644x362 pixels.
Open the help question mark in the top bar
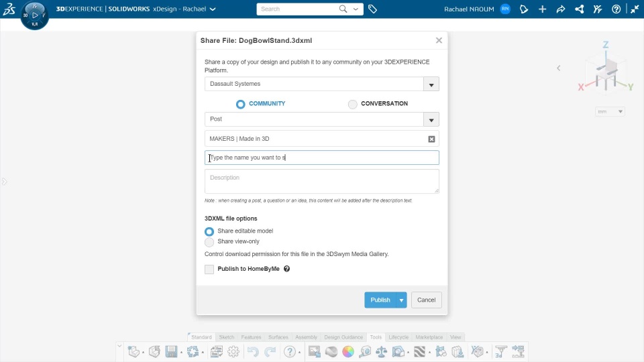click(616, 9)
